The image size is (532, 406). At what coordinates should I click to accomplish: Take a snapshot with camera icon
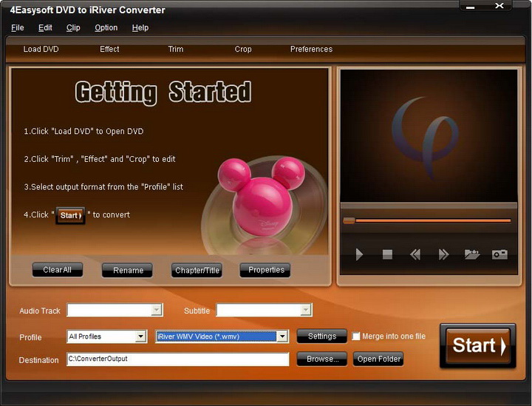499,254
